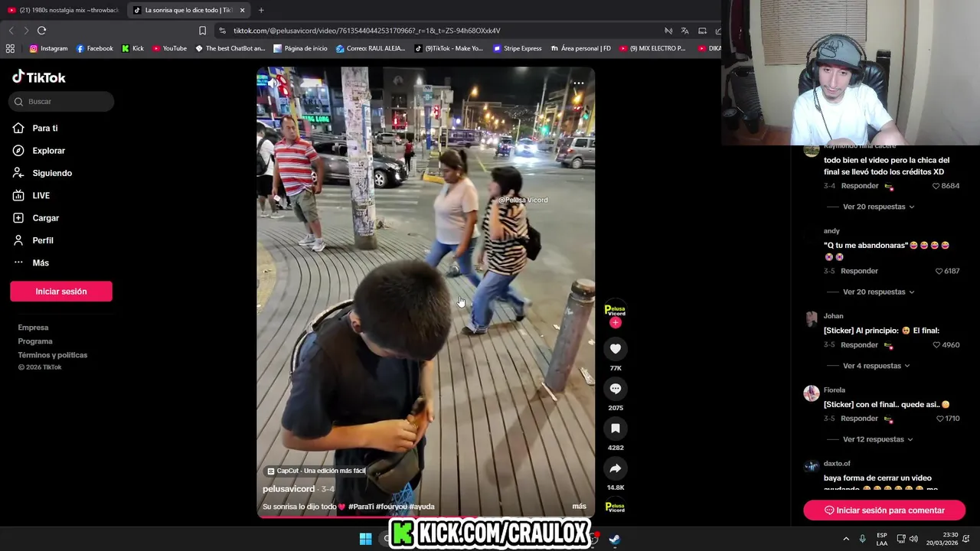The width and height of the screenshot is (980, 551).
Task: Click Iniciar sesión para comentar button
Action: (x=884, y=510)
